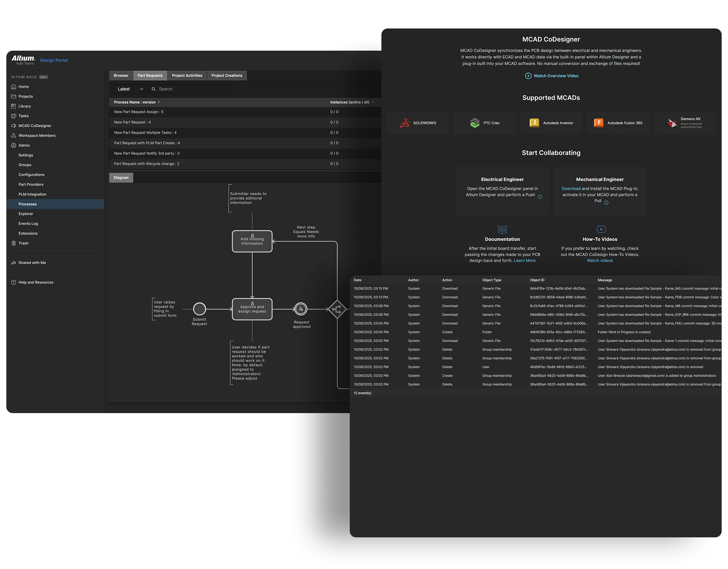Open the Latest version dropdown
728x569 pixels.
[x=130, y=89]
